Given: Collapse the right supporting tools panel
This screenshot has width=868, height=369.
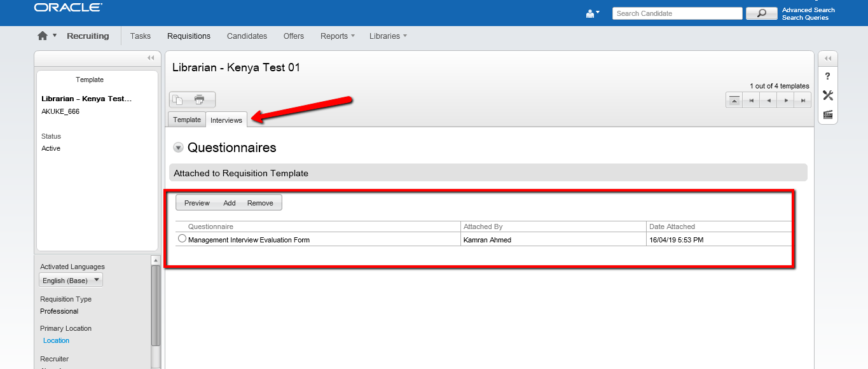Looking at the screenshot, I should pos(827,59).
